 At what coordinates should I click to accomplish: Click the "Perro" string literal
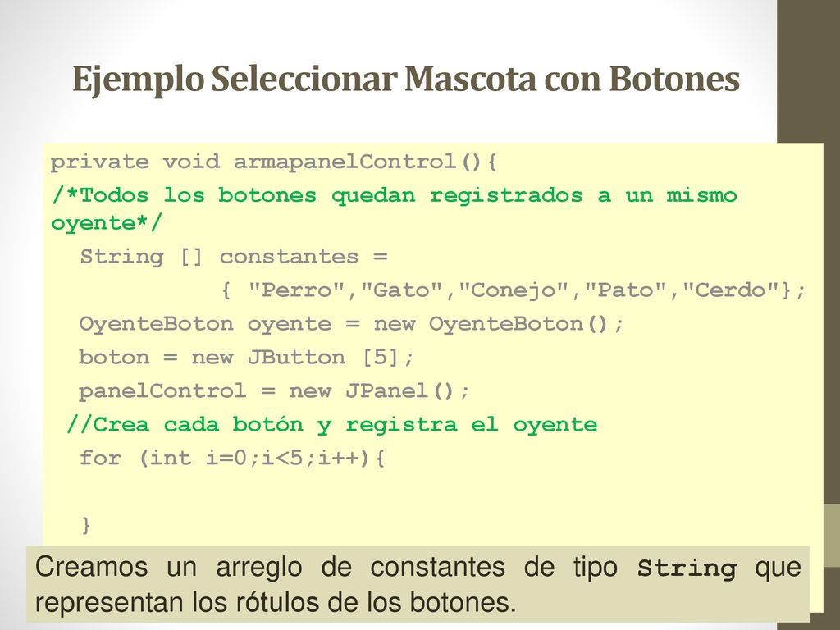[297, 290]
